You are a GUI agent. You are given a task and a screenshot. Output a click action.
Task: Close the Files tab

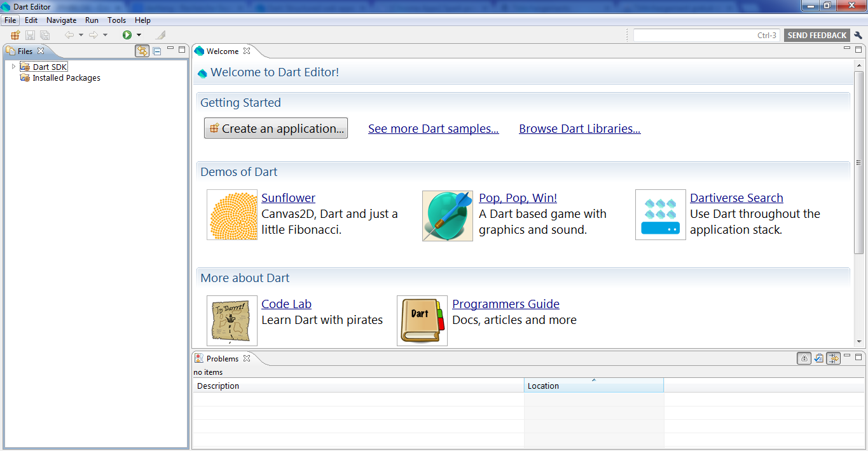(x=41, y=51)
